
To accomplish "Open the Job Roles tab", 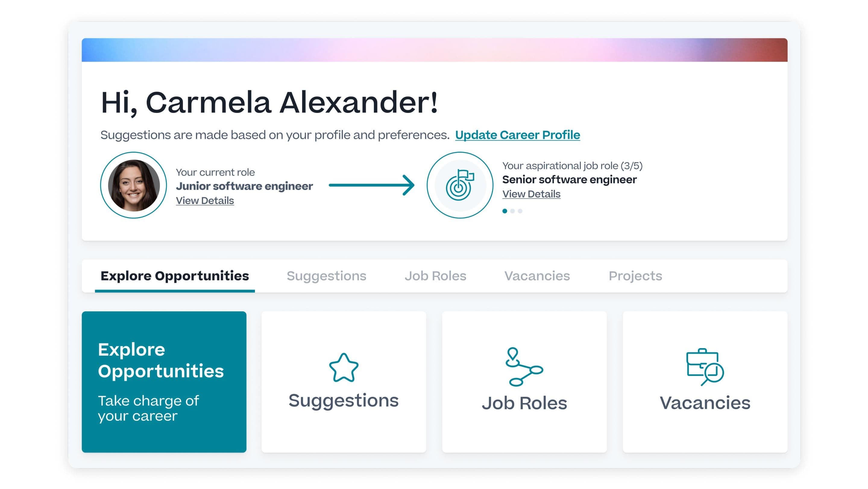I will pos(435,276).
